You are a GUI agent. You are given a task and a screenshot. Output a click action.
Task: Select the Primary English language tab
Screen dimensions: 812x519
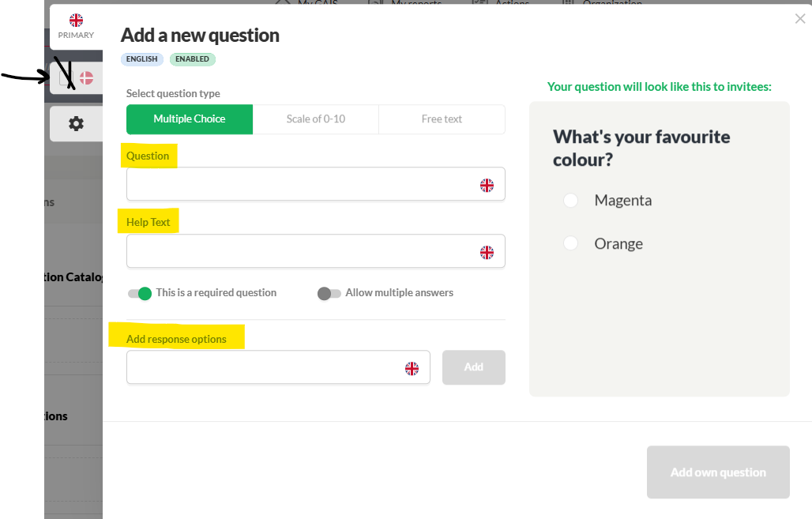pyautogui.click(x=76, y=27)
